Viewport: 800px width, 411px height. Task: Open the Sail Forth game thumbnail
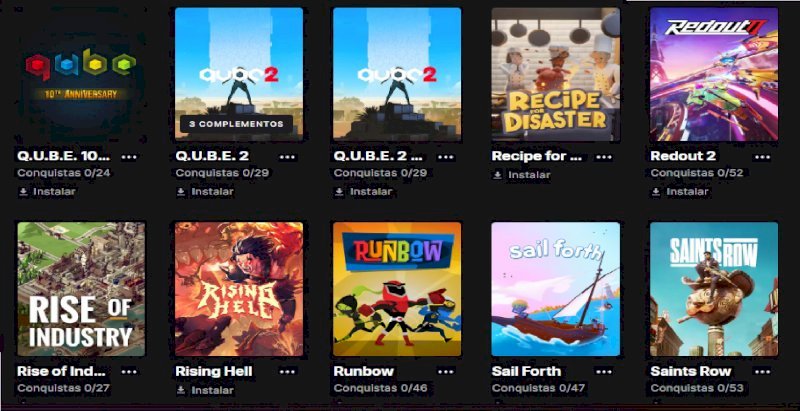coord(556,289)
